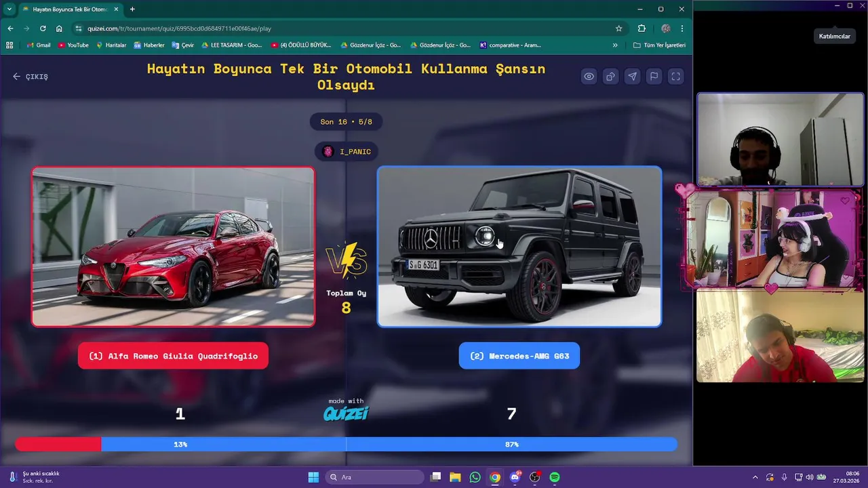Select the Hayatın Boyunca Tek Bir Otomobil tab
The height and width of the screenshot is (488, 868).
(x=70, y=9)
